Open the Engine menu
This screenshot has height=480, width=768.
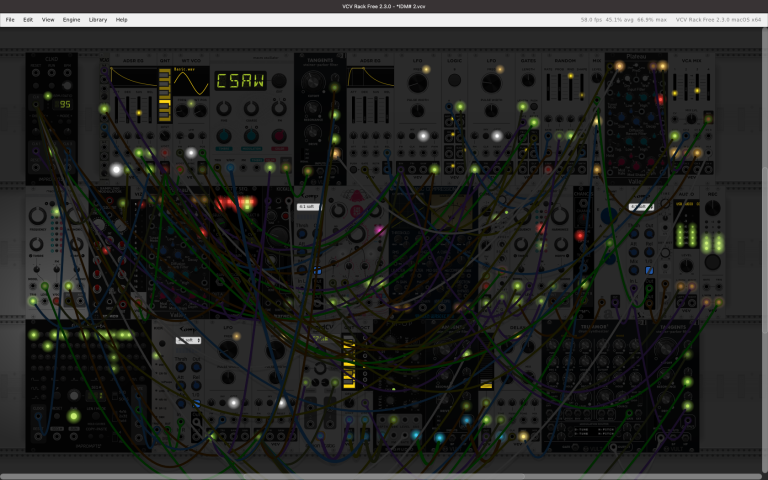(71, 20)
